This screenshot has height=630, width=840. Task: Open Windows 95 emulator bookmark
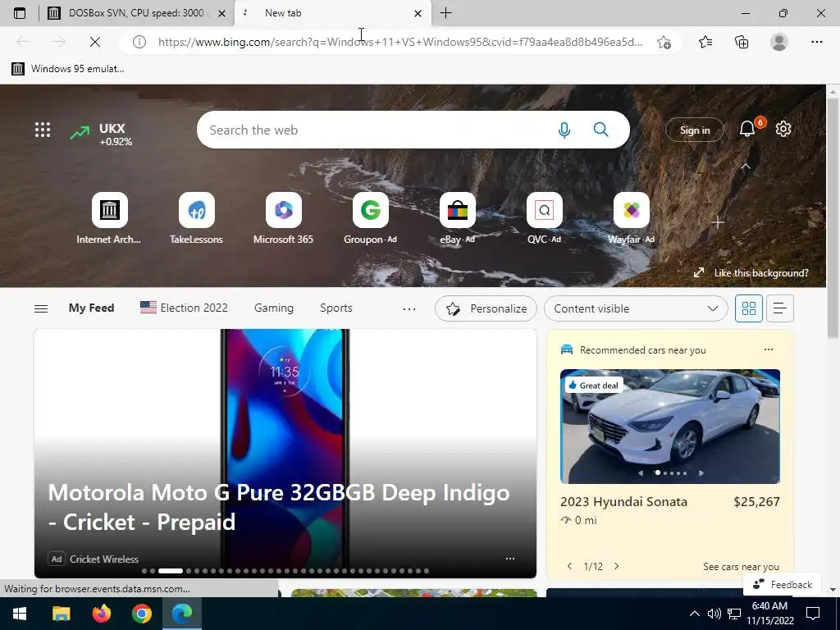point(68,69)
